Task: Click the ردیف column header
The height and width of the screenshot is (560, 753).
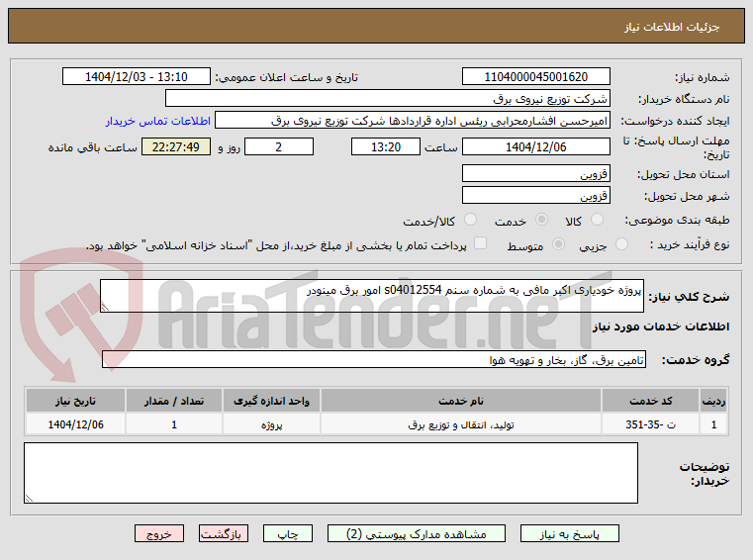Action: click(x=713, y=401)
